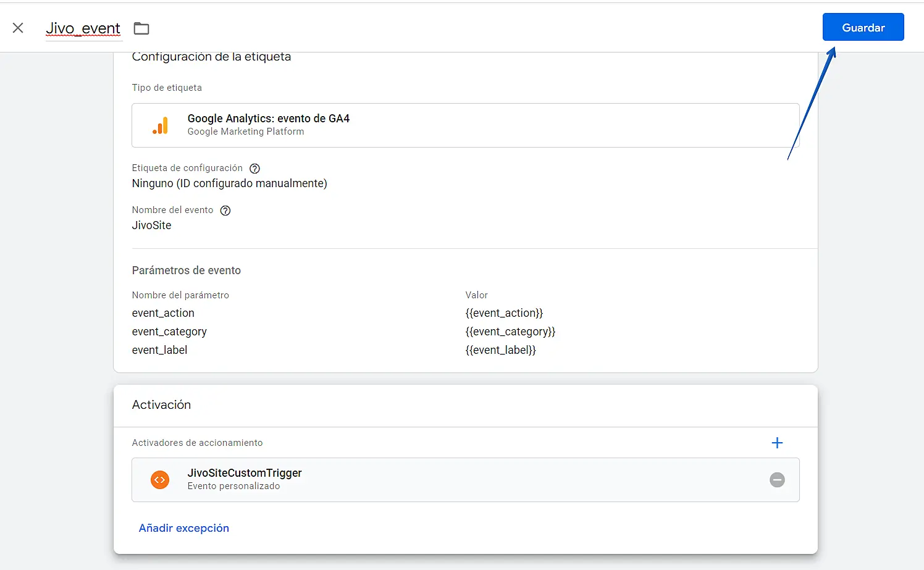Click the {{event_label}} value
Viewport: 924px width, 570px height.
[x=500, y=350]
